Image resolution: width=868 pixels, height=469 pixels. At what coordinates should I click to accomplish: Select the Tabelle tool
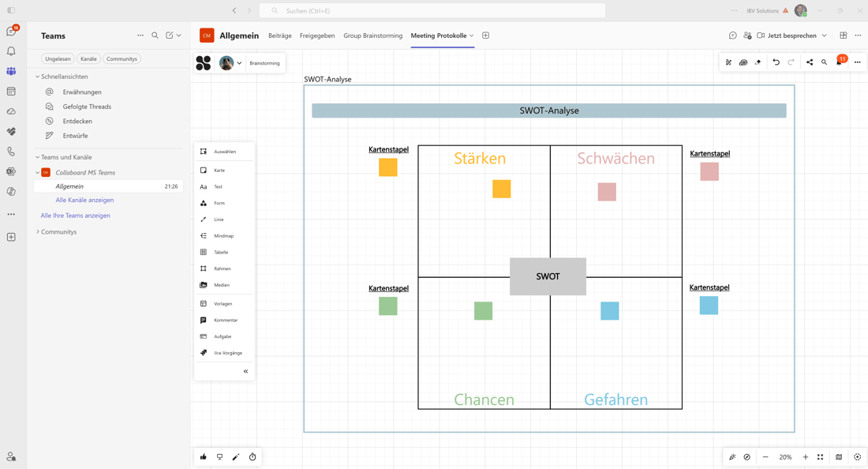(x=223, y=251)
